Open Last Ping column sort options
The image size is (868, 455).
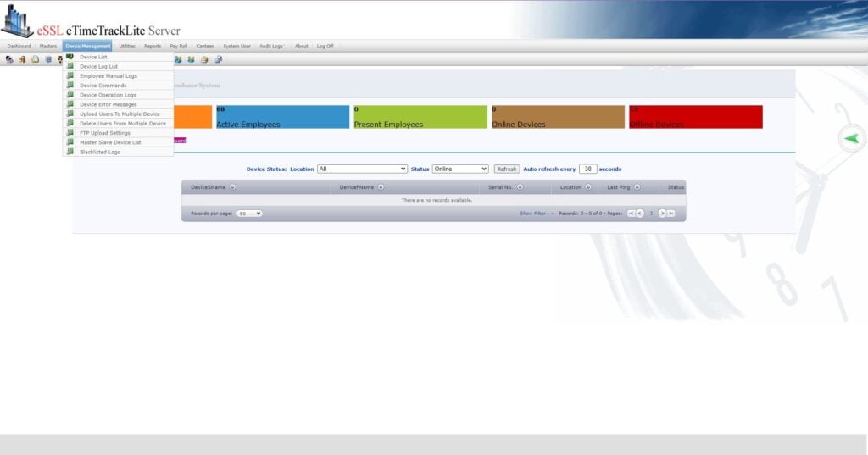[x=637, y=187]
